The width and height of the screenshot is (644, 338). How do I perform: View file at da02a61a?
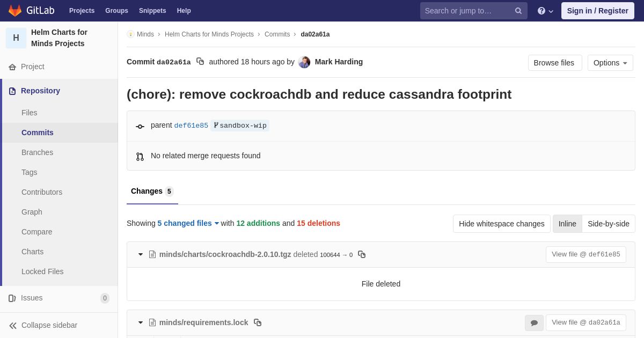[x=586, y=322]
